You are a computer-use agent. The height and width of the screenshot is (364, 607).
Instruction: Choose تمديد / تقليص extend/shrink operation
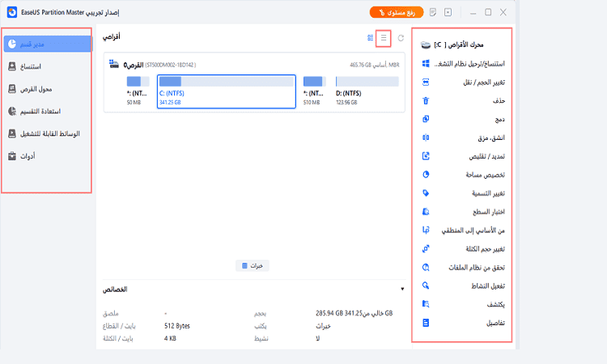point(463,156)
